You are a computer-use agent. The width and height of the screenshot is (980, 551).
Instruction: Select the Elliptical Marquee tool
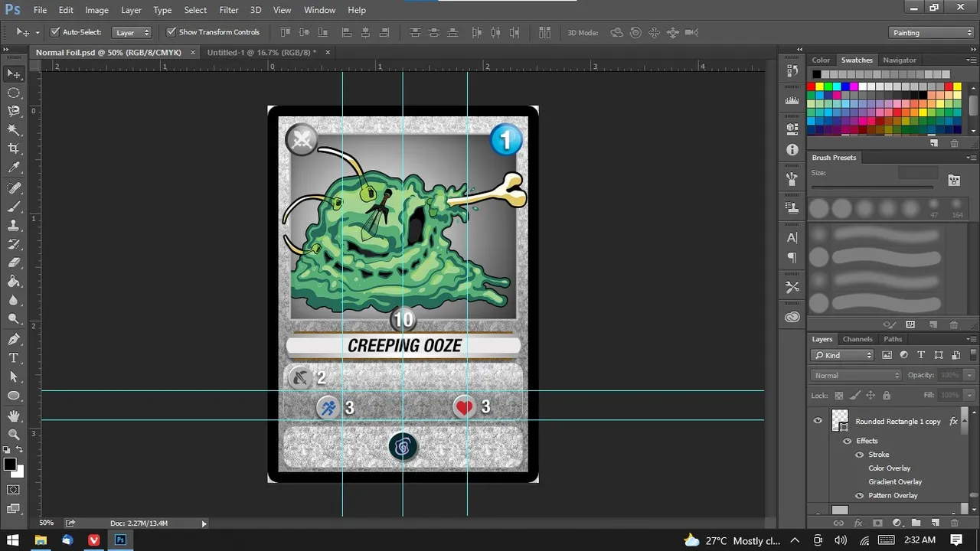pyautogui.click(x=14, y=93)
